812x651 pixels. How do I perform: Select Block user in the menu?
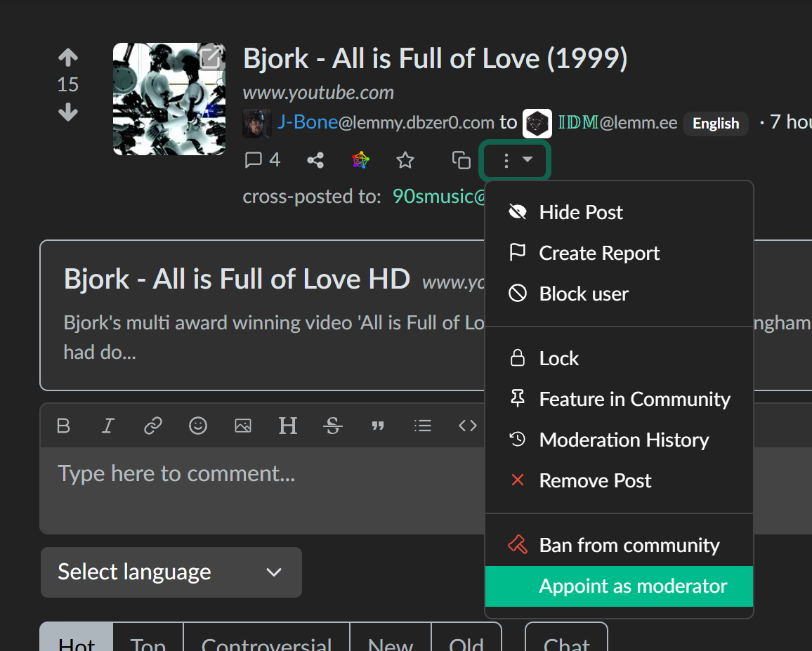pyautogui.click(x=619, y=294)
